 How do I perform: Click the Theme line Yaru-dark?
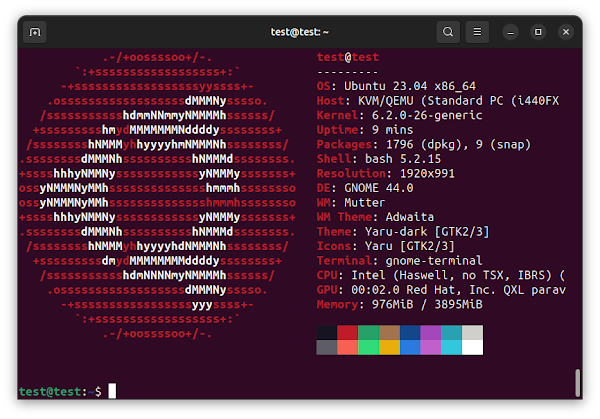coord(403,232)
